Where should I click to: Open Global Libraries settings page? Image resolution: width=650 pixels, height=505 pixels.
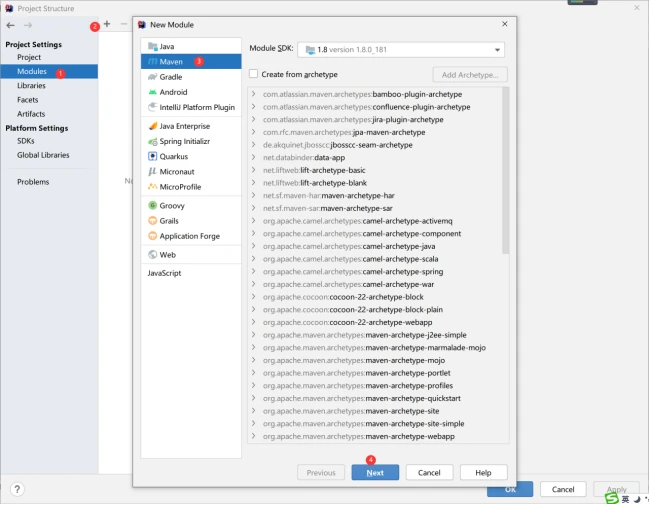click(43, 155)
